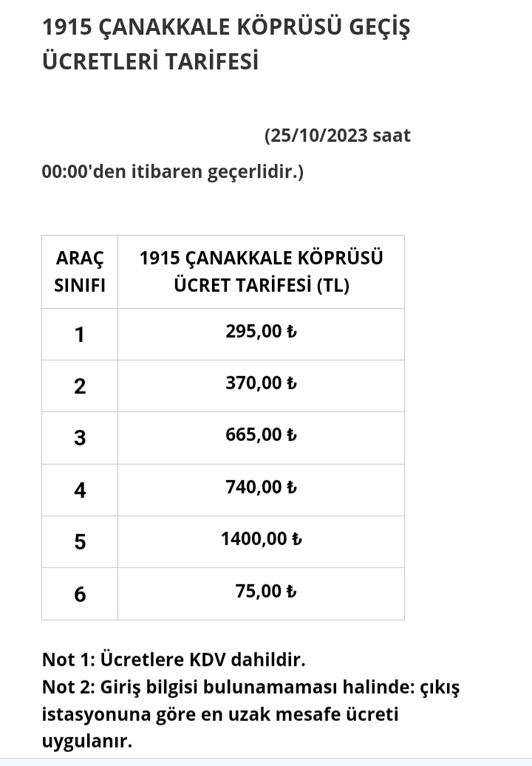Screen dimensions: 532x766
Task: Click the 'uygulanır.' last line of notes
Action: [x=87, y=742]
